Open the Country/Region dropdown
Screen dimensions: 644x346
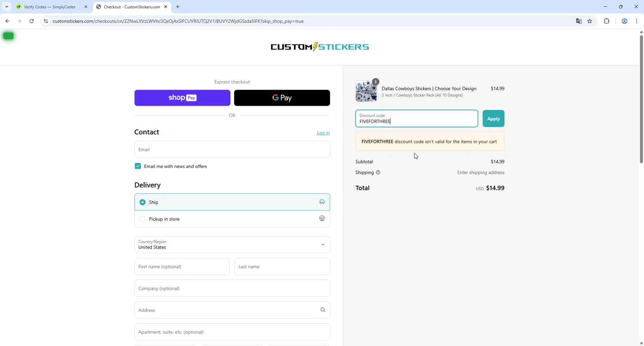[232, 245]
